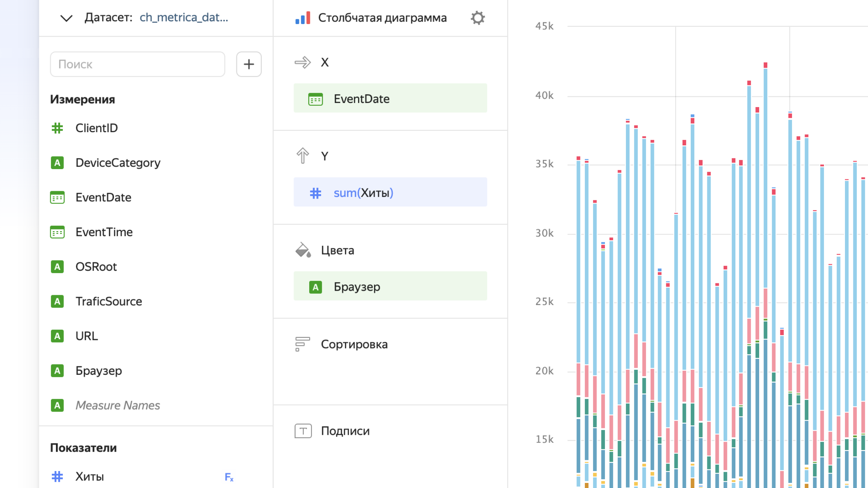Click the Хиты hash icon in Показатели
Screen dimensions: 868x488
(57, 476)
